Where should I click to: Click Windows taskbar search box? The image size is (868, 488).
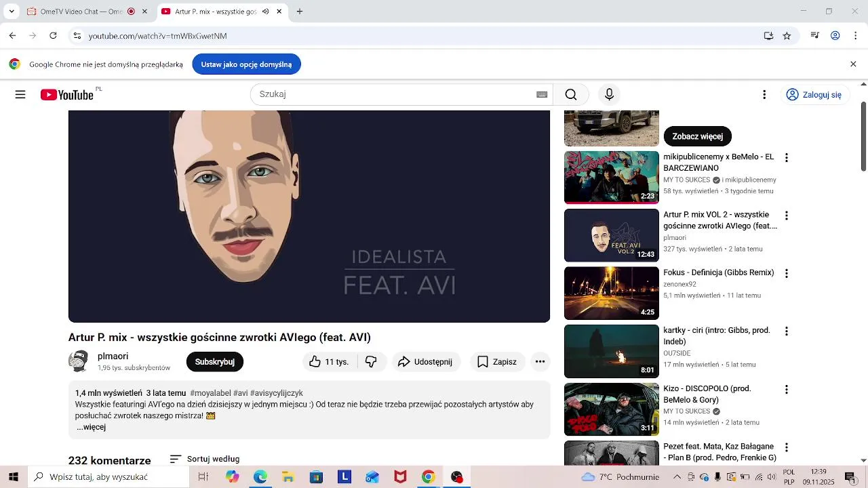(108, 477)
